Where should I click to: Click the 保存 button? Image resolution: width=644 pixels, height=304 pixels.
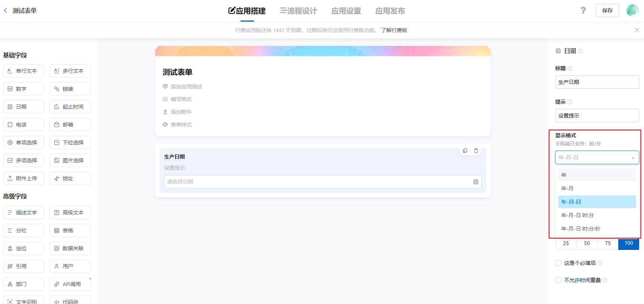tap(607, 10)
